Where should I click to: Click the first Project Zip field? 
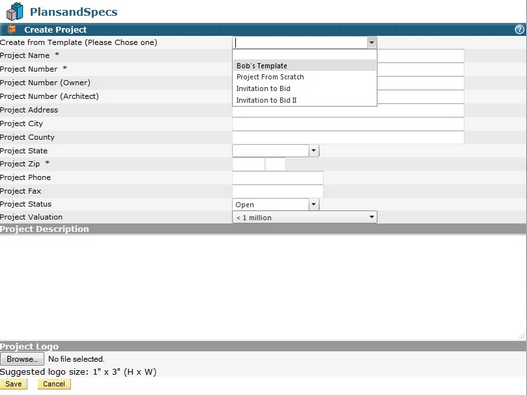248,164
